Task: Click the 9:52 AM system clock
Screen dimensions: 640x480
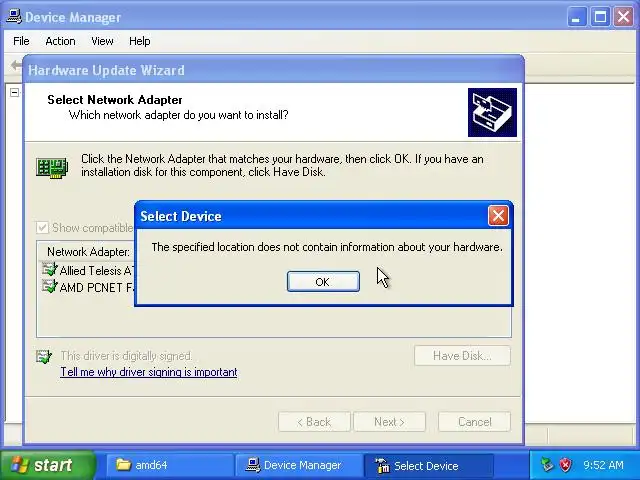Action: coord(603,465)
